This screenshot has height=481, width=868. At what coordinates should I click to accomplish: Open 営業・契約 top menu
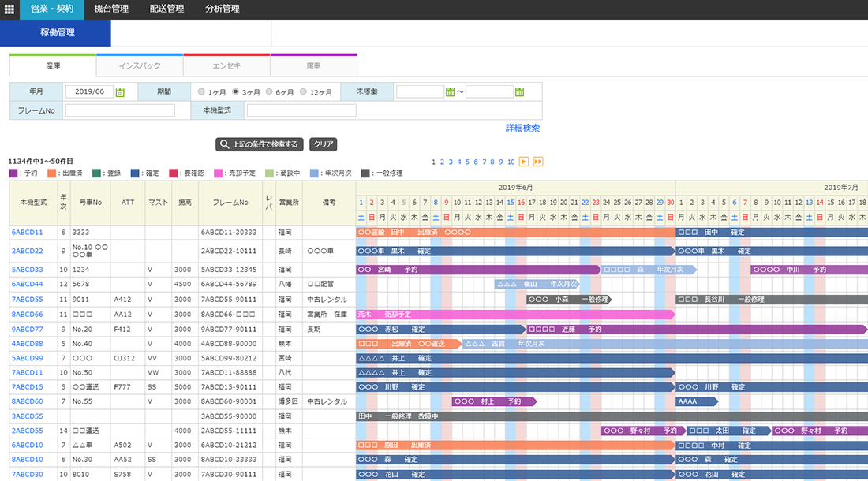click(x=52, y=9)
